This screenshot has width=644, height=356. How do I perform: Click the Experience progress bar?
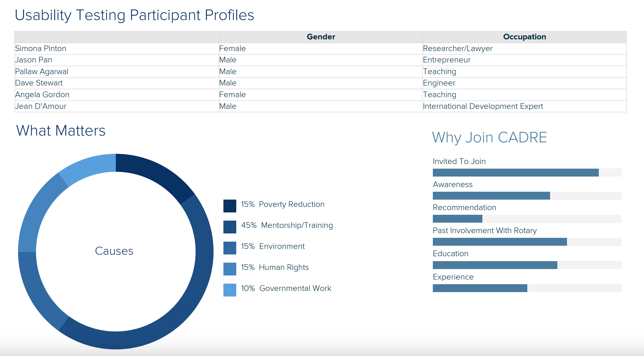point(527,288)
